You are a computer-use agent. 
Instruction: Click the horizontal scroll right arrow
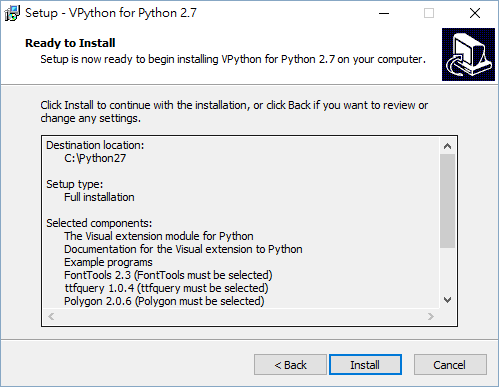pos(431,316)
